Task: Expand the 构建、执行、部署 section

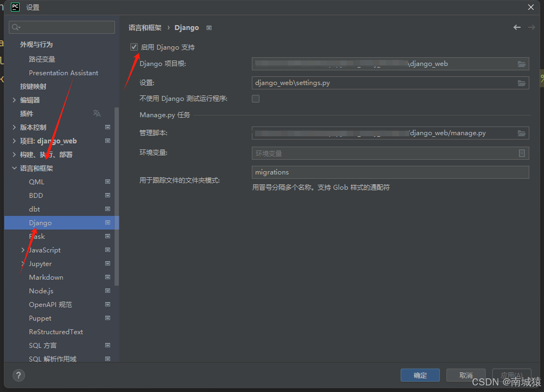Action: 14,154
